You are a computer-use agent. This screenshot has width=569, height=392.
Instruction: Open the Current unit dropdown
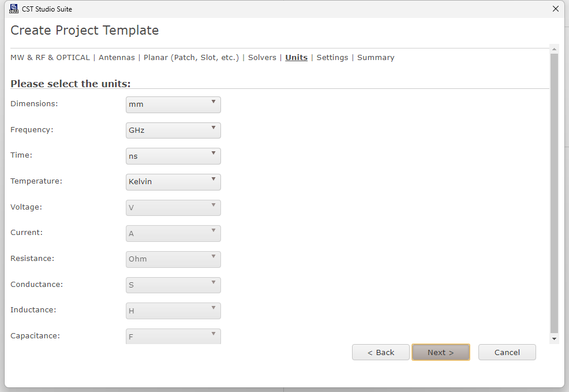(173, 233)
